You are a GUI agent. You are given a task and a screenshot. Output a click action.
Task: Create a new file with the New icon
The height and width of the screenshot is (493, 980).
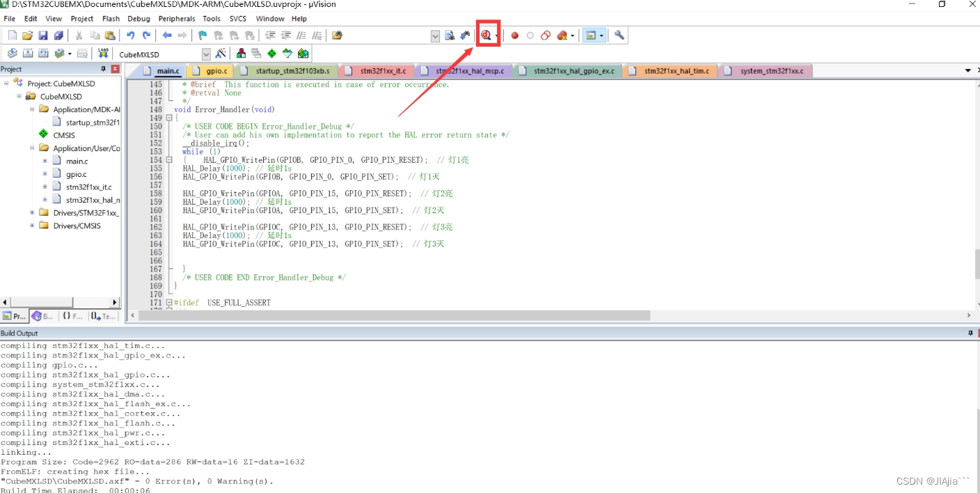(12, 36)
